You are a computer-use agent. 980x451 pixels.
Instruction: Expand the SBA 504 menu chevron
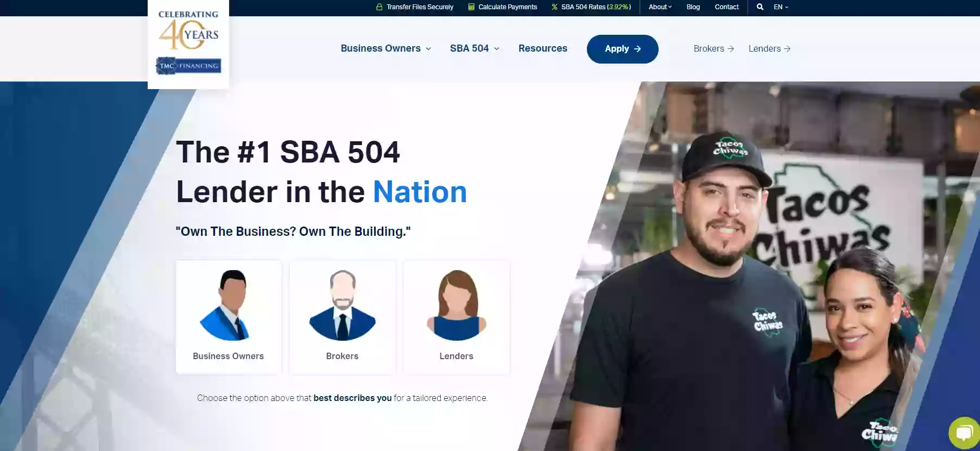496,49
